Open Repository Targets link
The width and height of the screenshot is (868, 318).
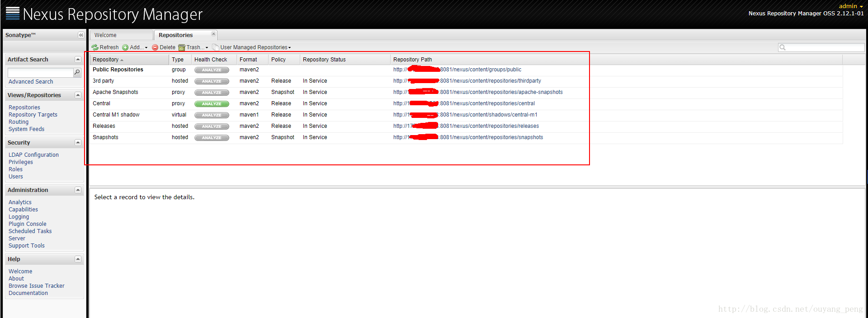pyautogui.click(x=33, y=115)
